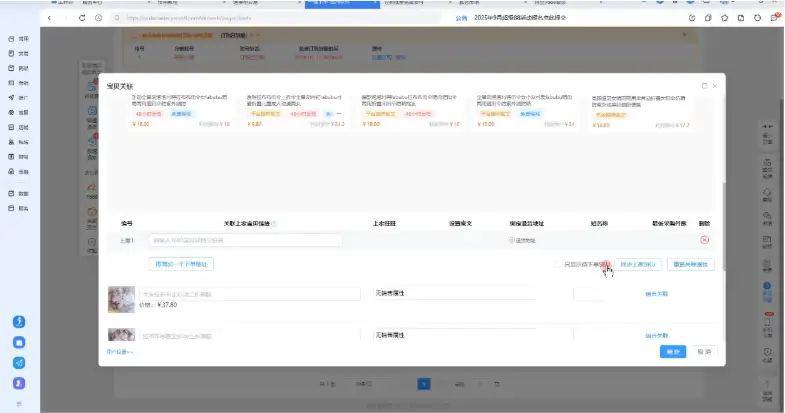785x413 pixels.
Task: Open the paper-plane round icon in left dock
Action: tap(19, 363)
